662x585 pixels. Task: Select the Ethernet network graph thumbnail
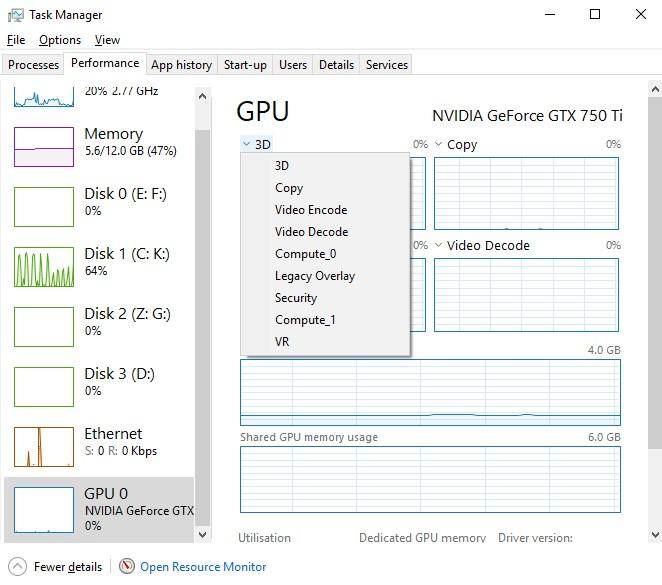tap(44, 446)
